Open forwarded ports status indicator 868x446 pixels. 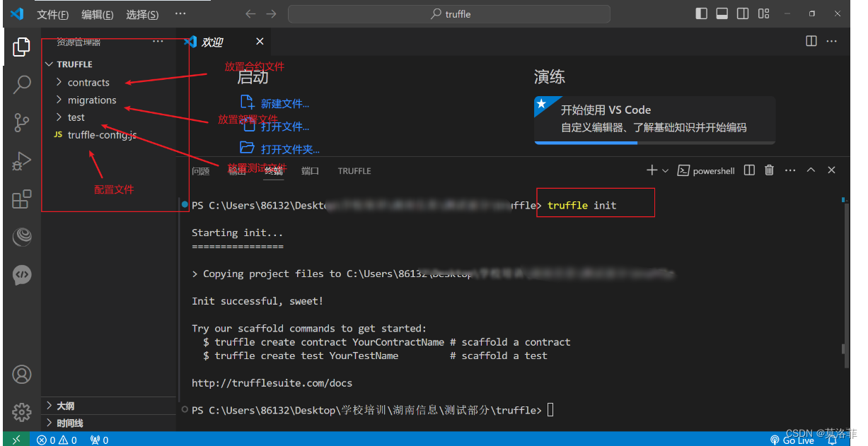pyautogui.click(x=100, y=440)
